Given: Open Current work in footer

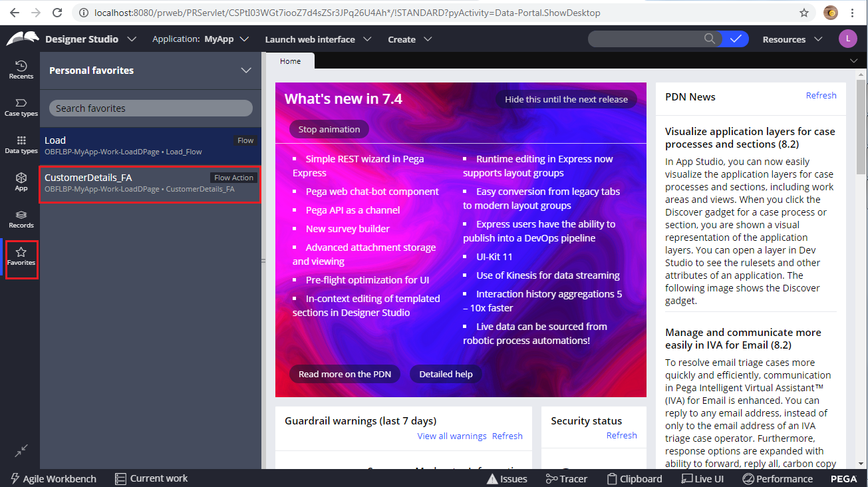Looking at the screenshot, I should (151, 478).
